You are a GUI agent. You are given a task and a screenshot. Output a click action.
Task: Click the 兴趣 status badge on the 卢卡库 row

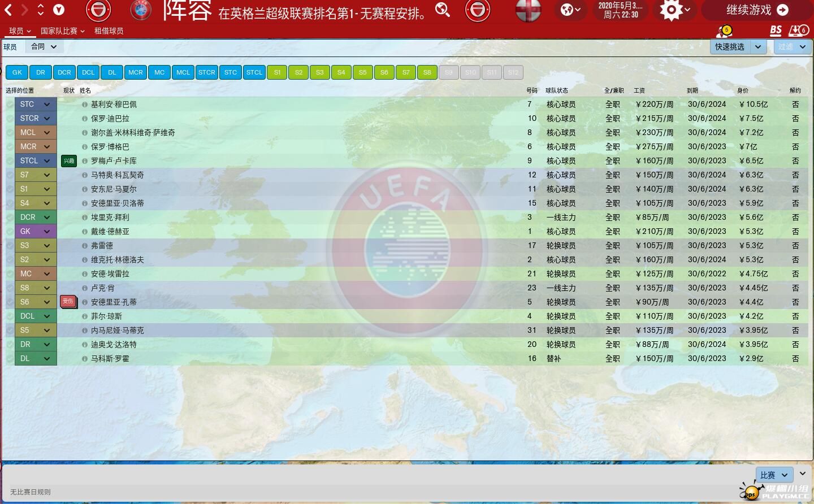(x=68, y=161)
